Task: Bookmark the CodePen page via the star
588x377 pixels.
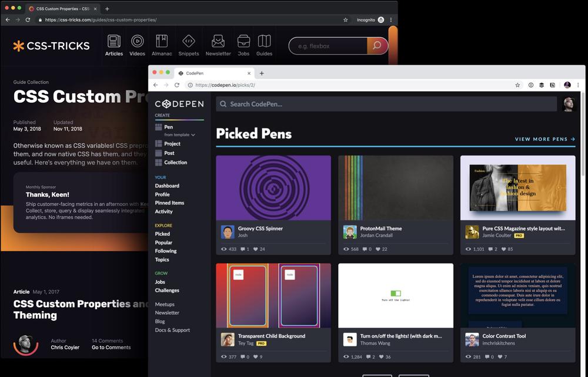Action: click(x=517, y=85)
